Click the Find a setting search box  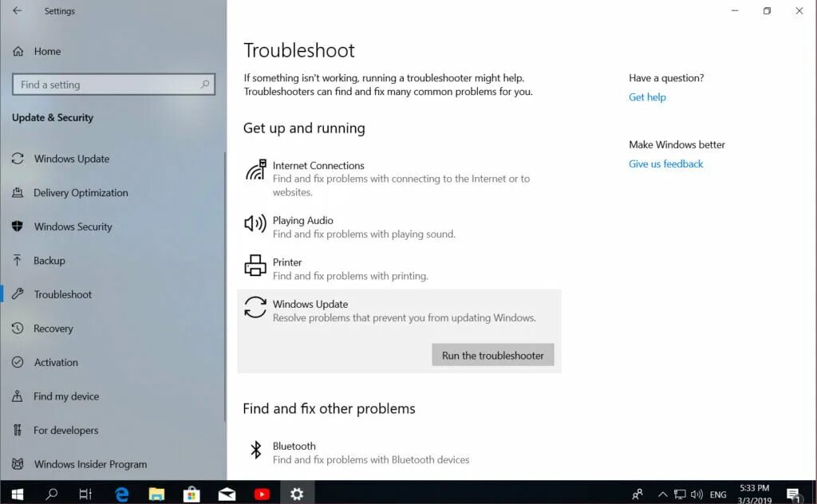point(113,85)
